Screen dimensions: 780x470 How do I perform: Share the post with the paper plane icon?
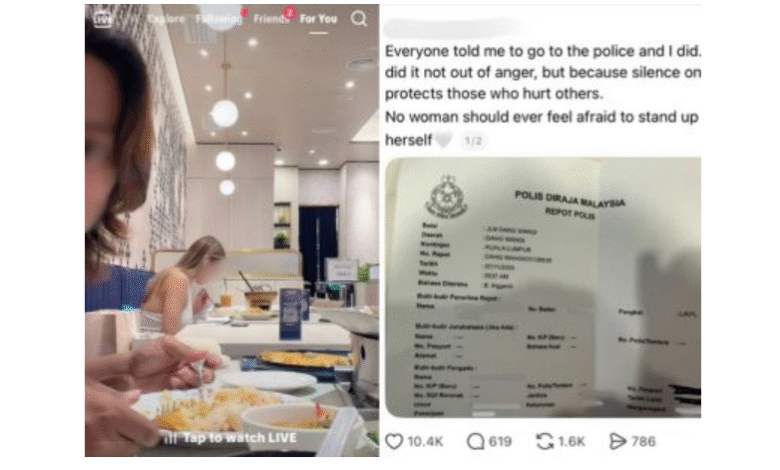pyautogui.click(x=617, y=441)
